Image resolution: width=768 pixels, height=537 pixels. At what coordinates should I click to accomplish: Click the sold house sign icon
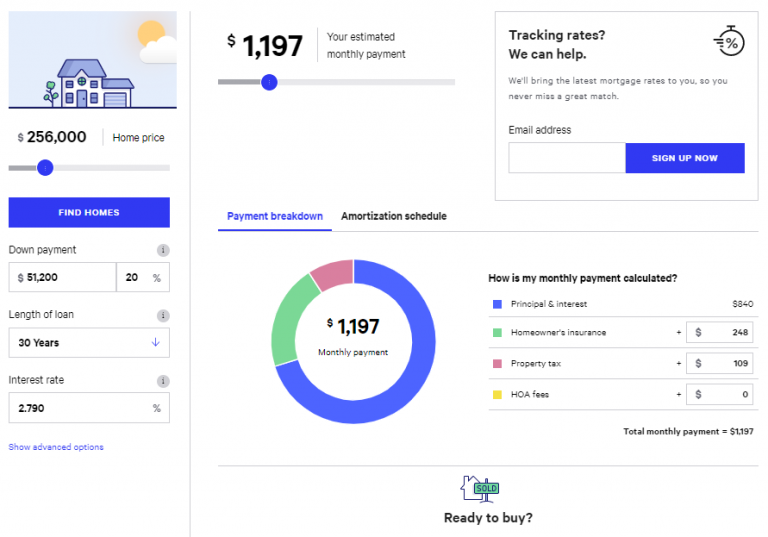point(479,488)
